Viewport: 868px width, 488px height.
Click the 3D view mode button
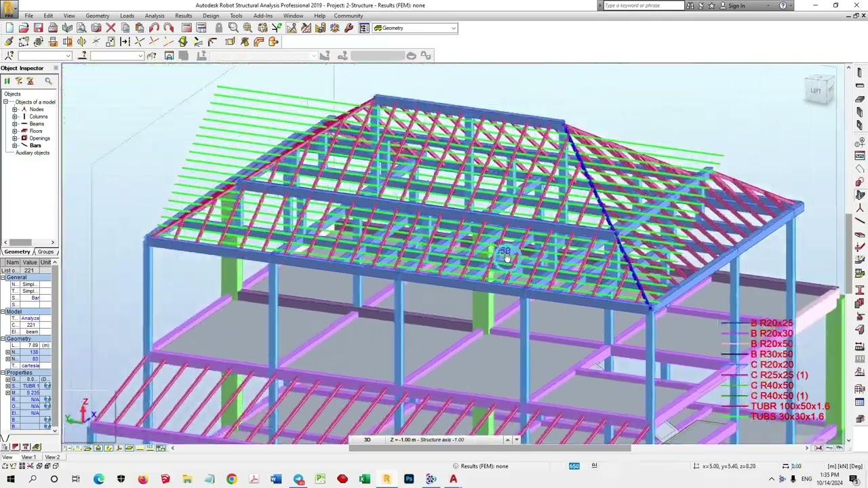tap(367, 440)
